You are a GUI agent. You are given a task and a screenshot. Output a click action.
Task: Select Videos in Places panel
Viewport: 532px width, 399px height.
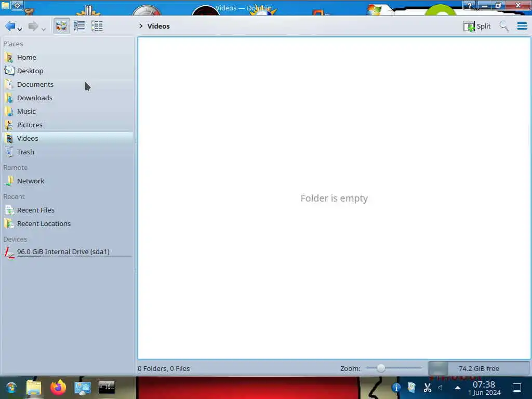[x=68, y=138]
